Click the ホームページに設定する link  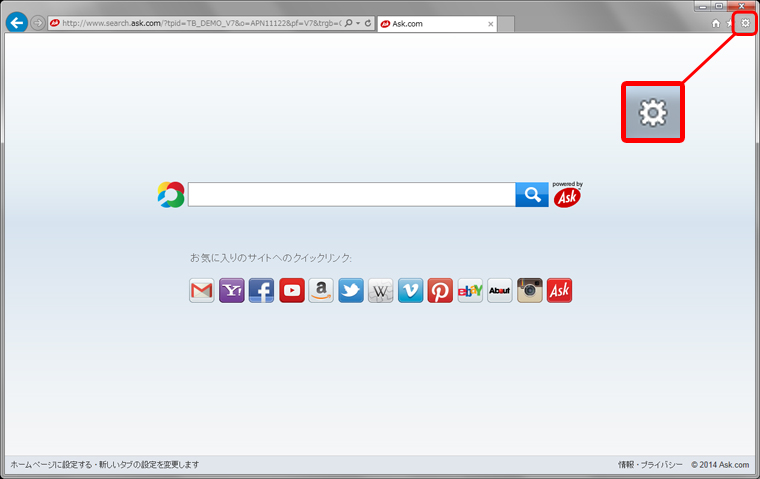click(51, 464)
